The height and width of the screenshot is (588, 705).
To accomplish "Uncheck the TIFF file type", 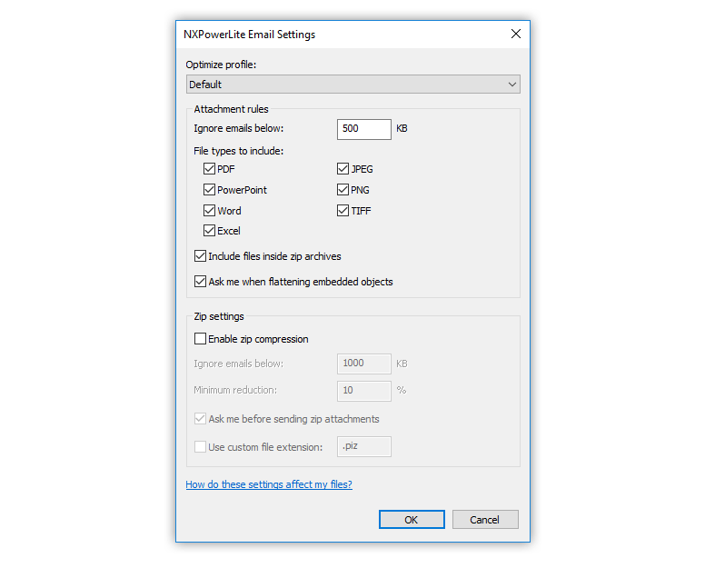I will coord(343,211).
